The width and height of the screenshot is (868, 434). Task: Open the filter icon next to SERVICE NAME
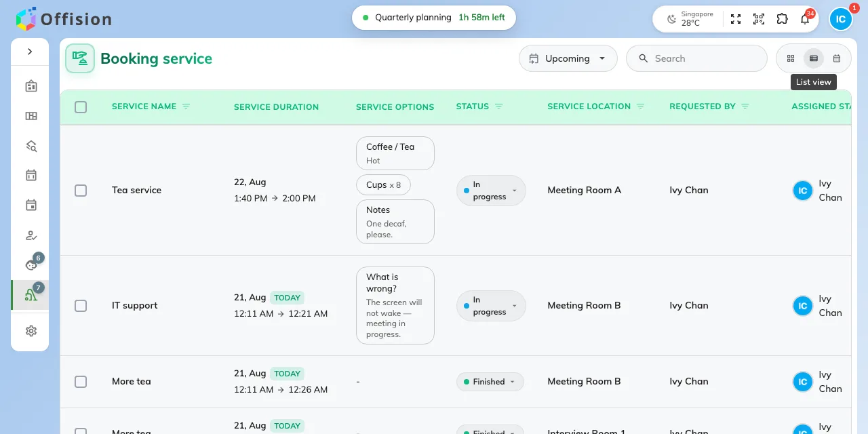(186, 106)
